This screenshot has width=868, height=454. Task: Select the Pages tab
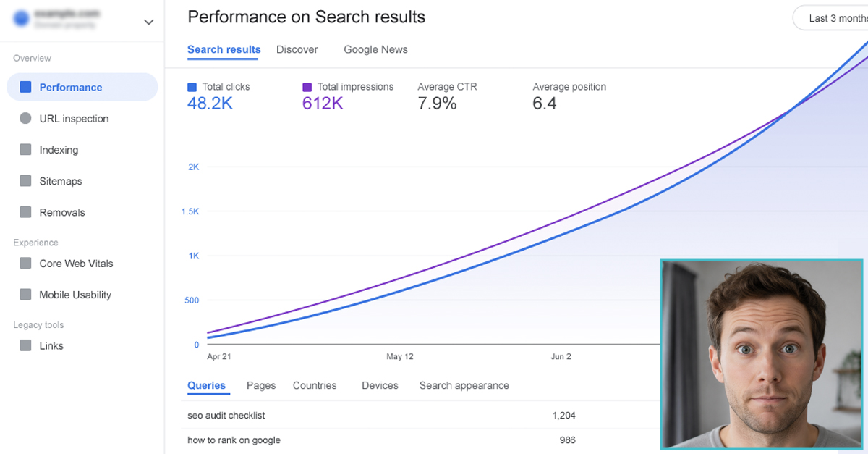tap(261, 385)
